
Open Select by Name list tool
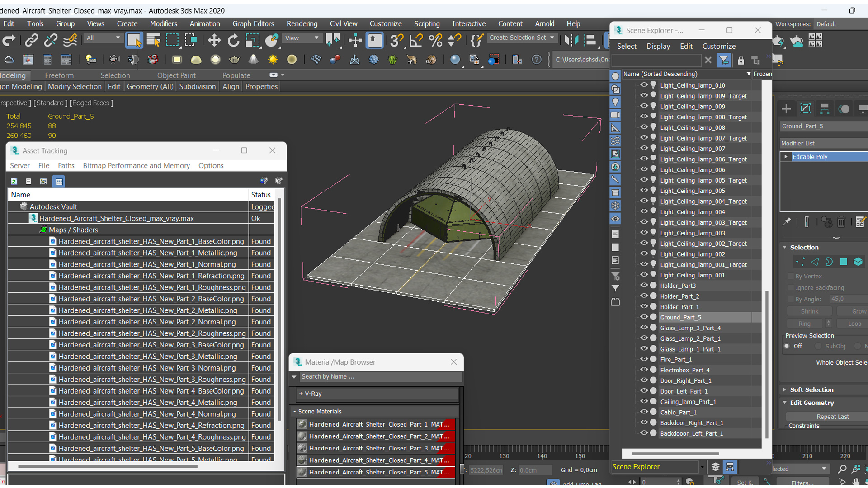coord(154,41)
